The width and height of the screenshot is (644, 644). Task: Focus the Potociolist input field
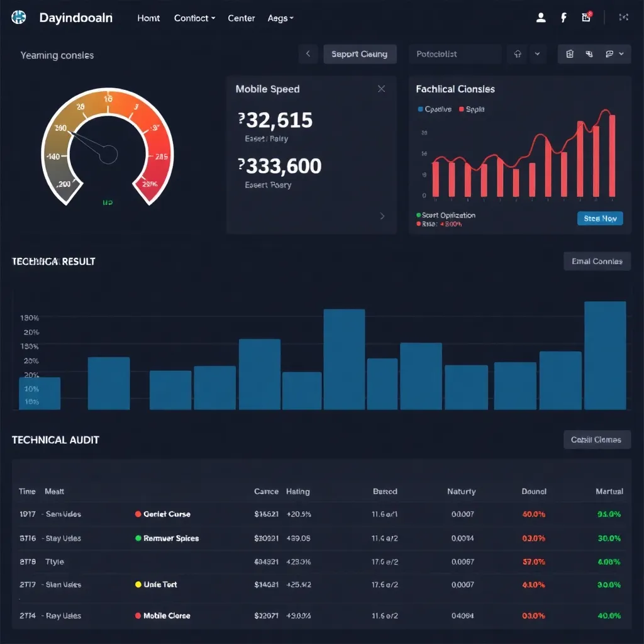[x=455, y=54]
